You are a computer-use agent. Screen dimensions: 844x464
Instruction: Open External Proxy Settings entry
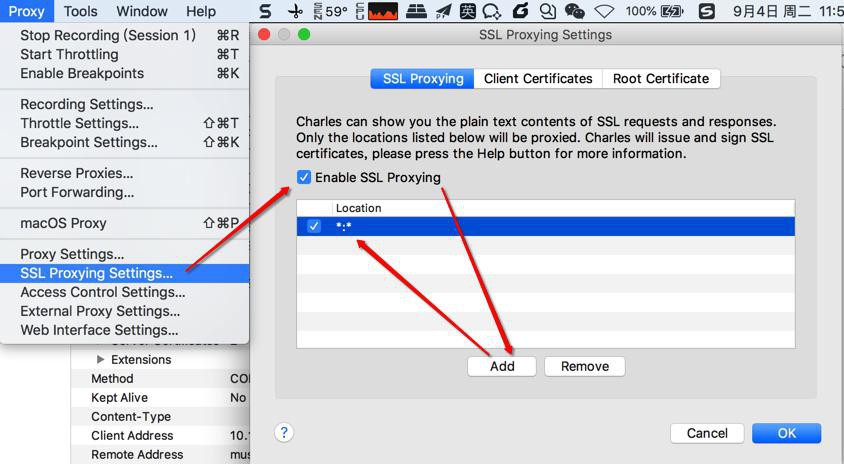pyautogui.click(x=124, y=311)
